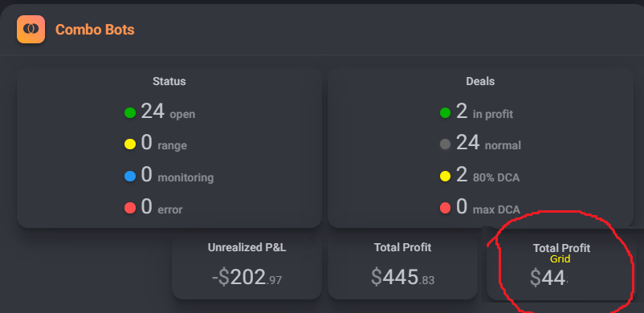Open the Total Profit $445.83 card
Viewport: 644px width, 313px height.
(402, 266)
